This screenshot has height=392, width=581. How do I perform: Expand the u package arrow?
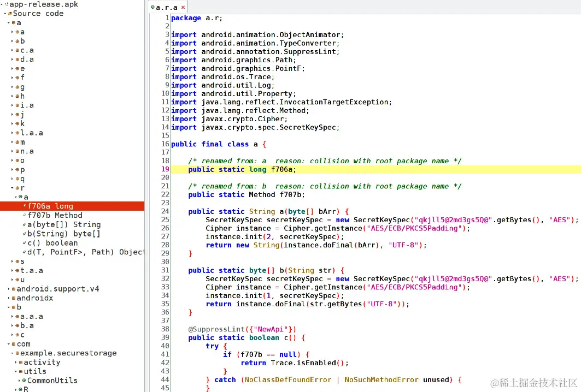point(12,280)
